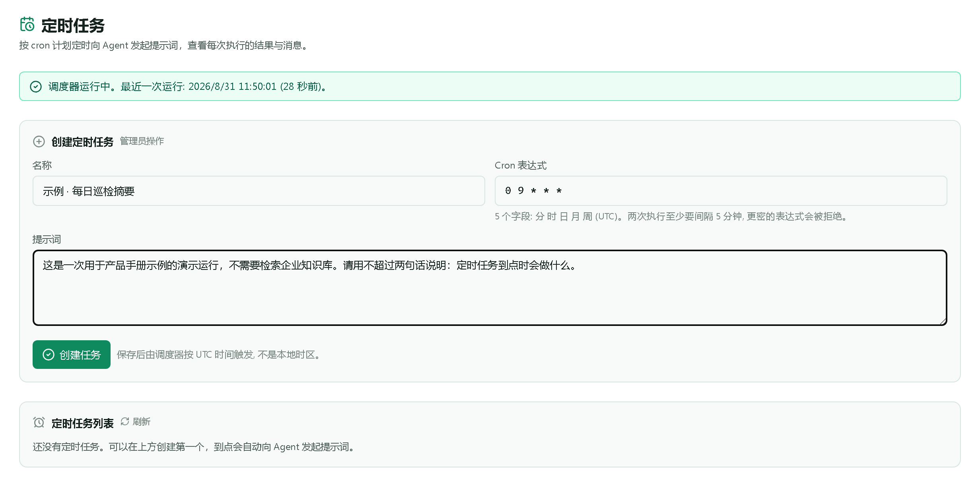980x477 pixels.
Task: Focus the 名称 input field
Action: pos(259,191)
